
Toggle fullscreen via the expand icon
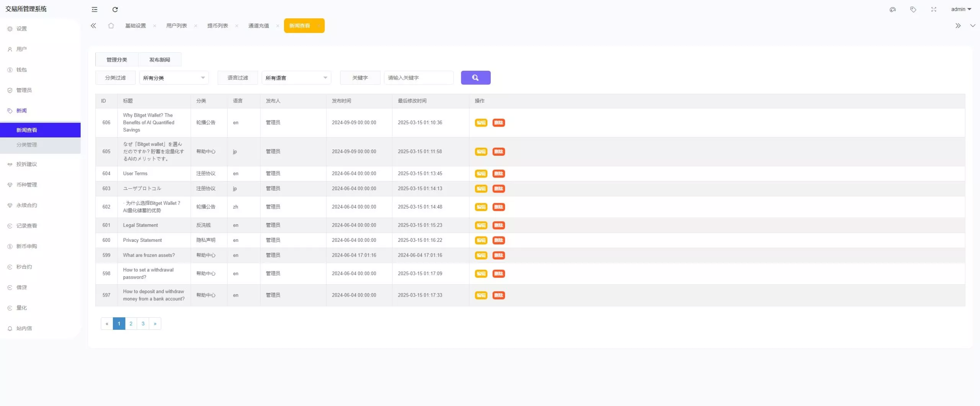[933, 9]
